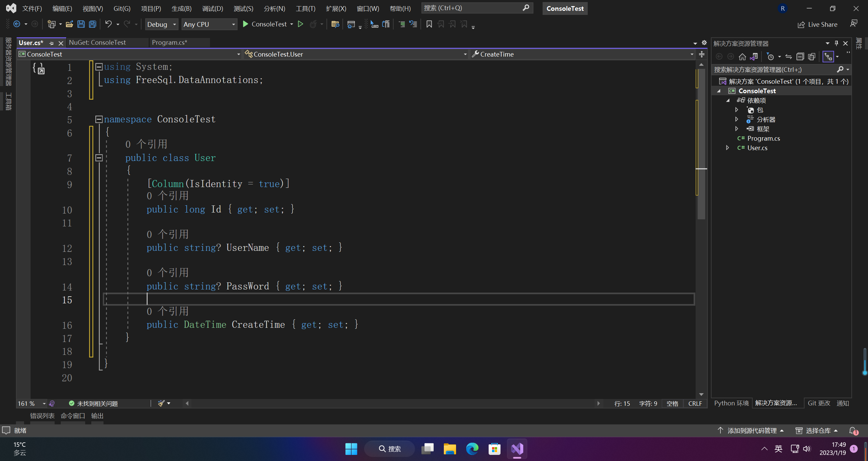Select Program.cs in Solution Explorer
Screen dimensions: 868x461
click(763, 138)
